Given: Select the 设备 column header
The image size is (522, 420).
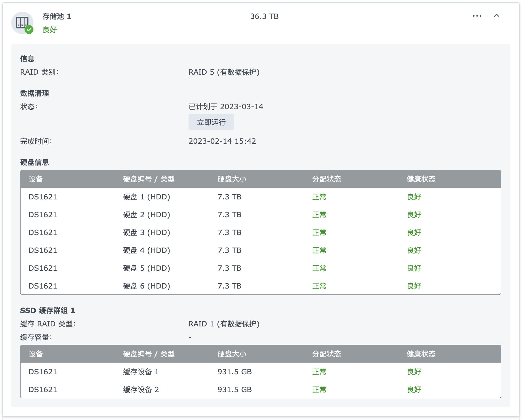Looking at the screenshot, I should tap(35, 180).
